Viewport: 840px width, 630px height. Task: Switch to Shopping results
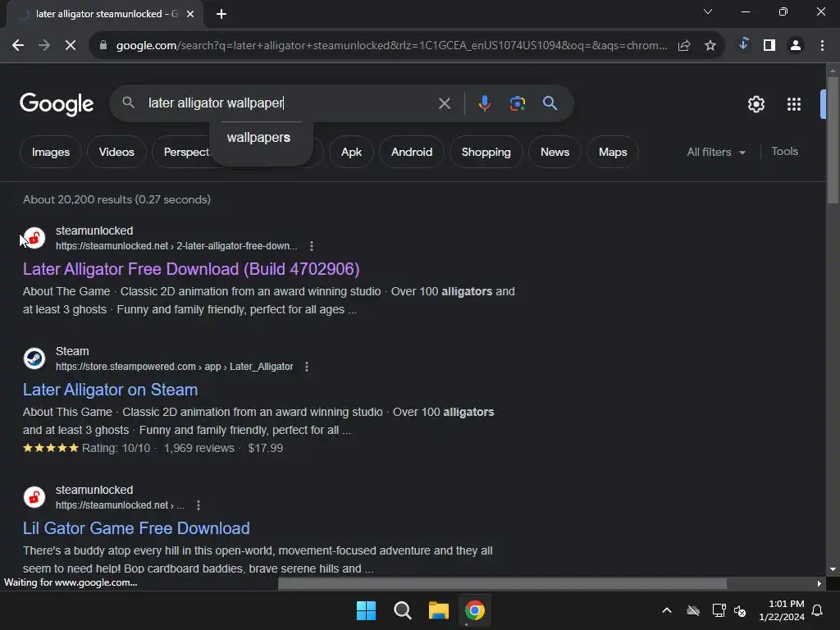[x=486, y=152]
